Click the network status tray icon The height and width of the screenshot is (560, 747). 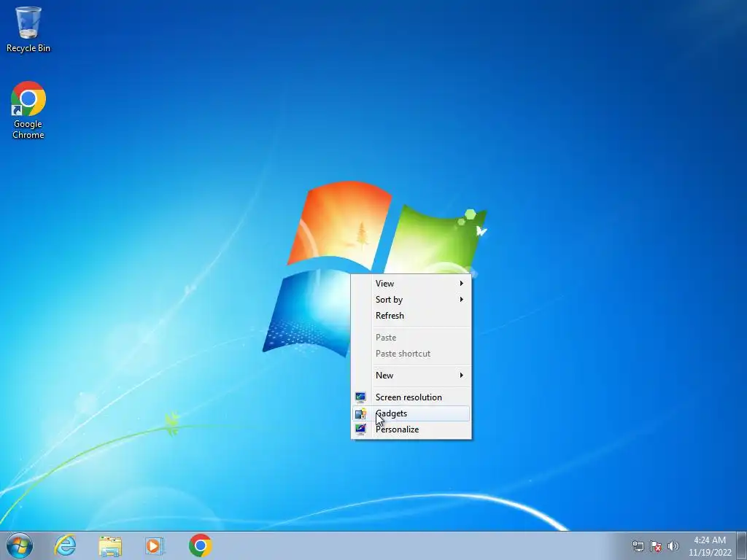coord(638,546)
